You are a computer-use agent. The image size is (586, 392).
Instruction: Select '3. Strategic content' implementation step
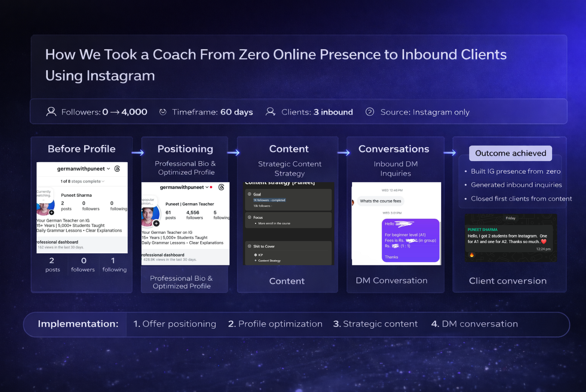tap(375, 324)
